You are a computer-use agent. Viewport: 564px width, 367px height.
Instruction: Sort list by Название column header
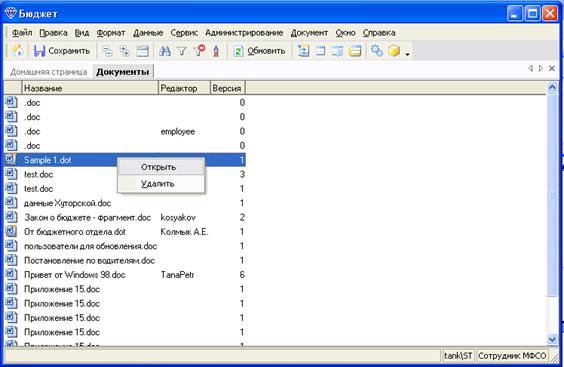[x=90, y=88]
